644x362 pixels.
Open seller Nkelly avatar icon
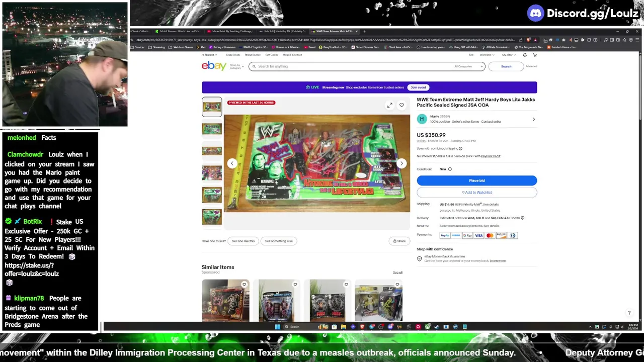pyautogui.click(x=422, y=119)
